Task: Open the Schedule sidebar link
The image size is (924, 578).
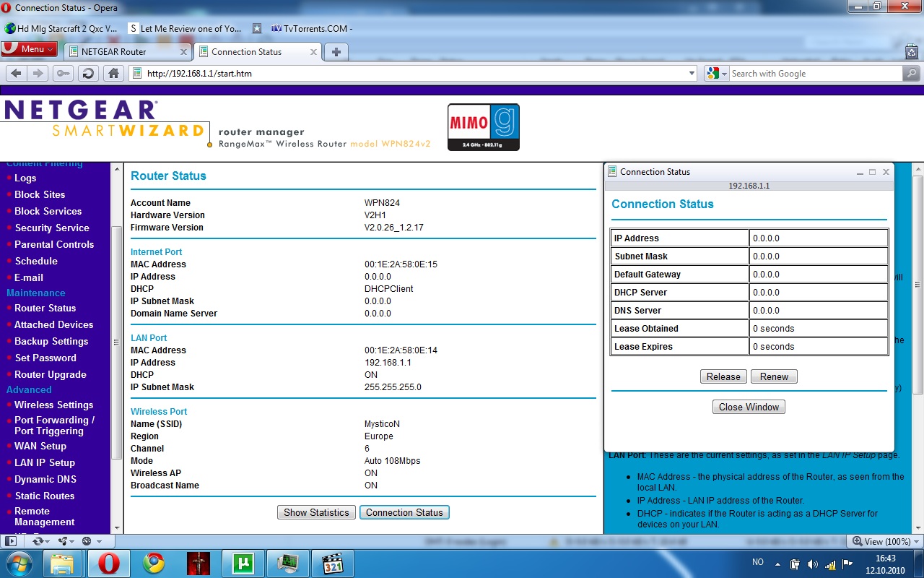Action: point(36,261)
